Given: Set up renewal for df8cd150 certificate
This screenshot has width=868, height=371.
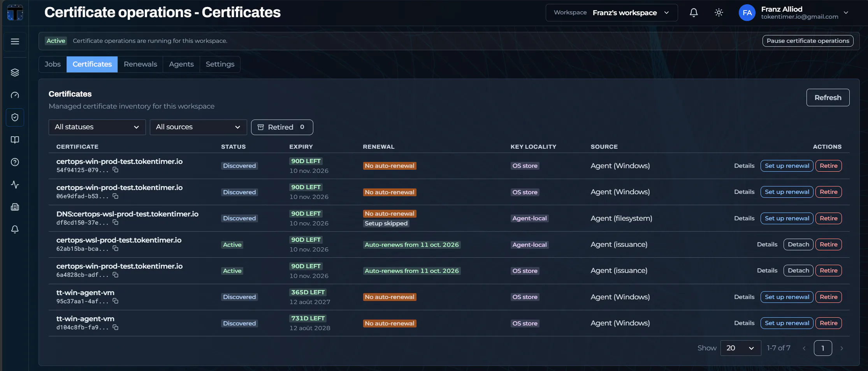Looking at the screenshot, I should (787, 218).
